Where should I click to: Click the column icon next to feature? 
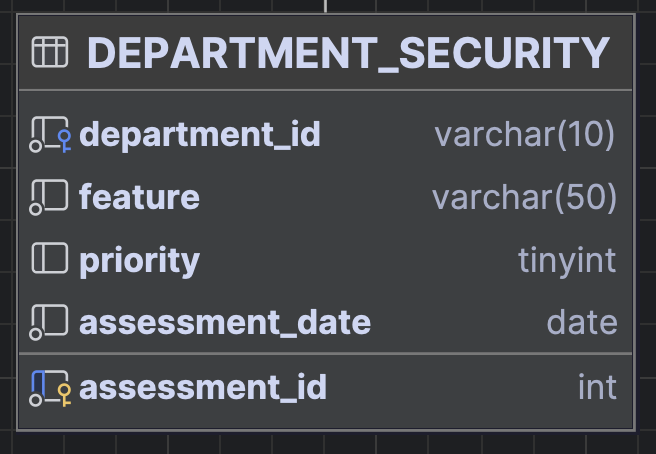pyautogui.click(x=49, y=197)
